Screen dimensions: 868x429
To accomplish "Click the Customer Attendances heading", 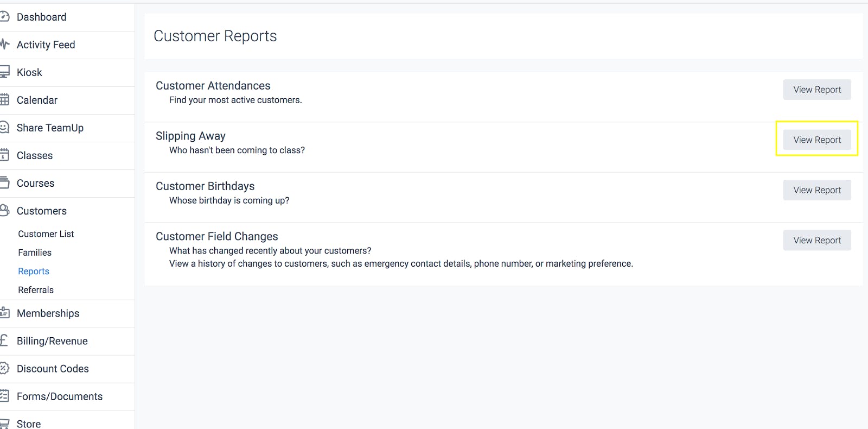I will (x=213, y=86).
